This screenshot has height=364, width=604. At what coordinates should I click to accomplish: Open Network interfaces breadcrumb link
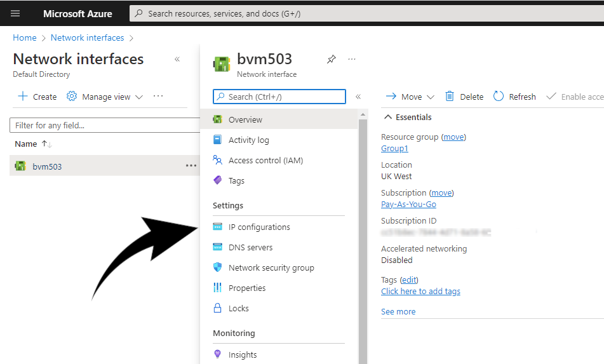[x=88, y=37]
